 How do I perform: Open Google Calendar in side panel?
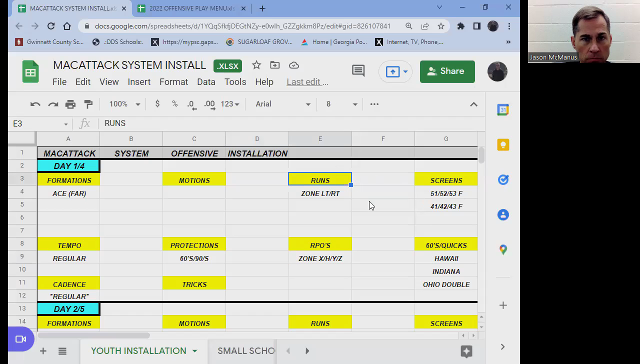503,110
